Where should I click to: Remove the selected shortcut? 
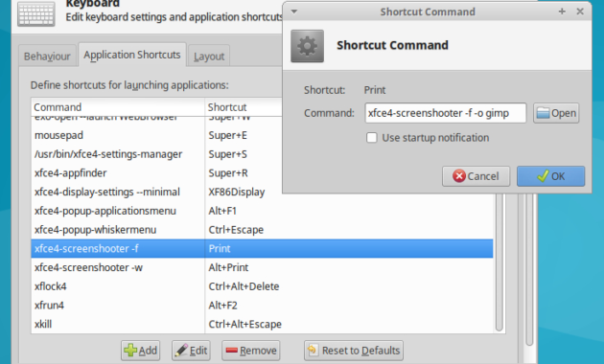[x=251, y=351]
